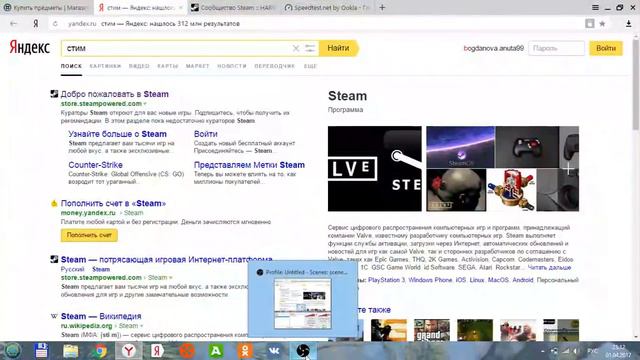Focus the 'Пароль' password field

click(556, 48)
